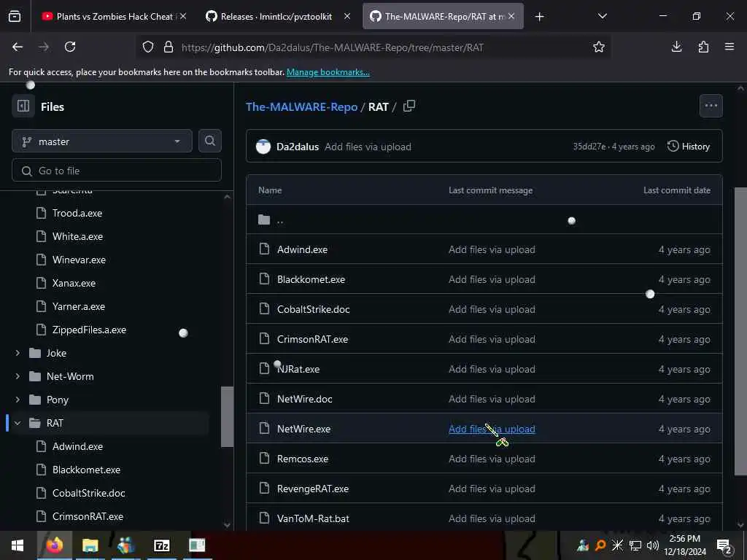This screenshot has width=747, height=560.
Task: Open Remcos.exe in the file table
Action: [x=303, y=459]
